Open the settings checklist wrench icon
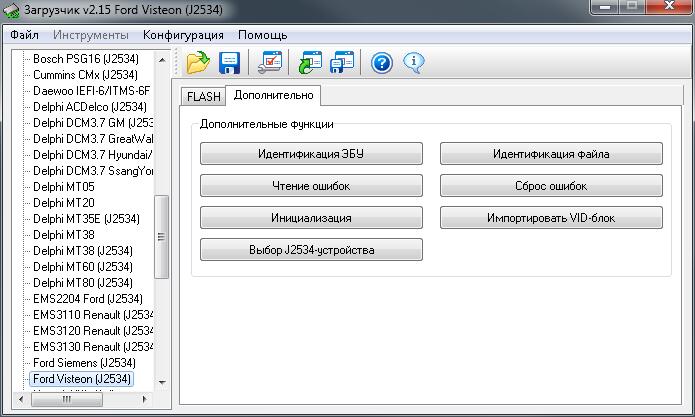This screenshot has height=417, width=695. tap(270, 62)
